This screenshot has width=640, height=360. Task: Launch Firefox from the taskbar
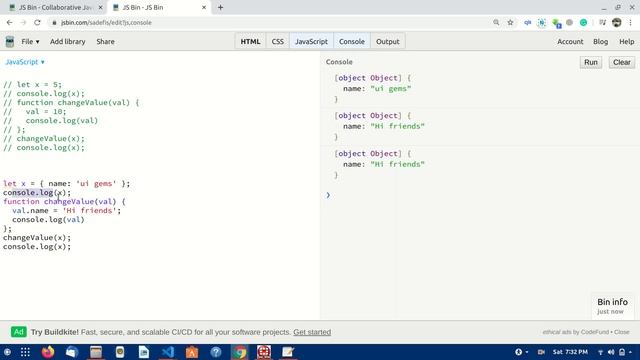(48, 352)
